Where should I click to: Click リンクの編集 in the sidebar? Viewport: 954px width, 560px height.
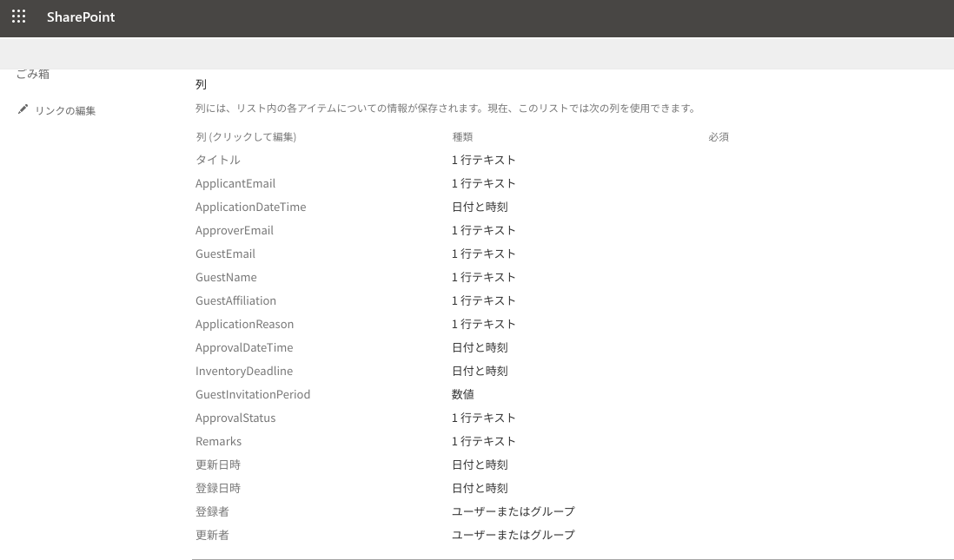[65, 111]
